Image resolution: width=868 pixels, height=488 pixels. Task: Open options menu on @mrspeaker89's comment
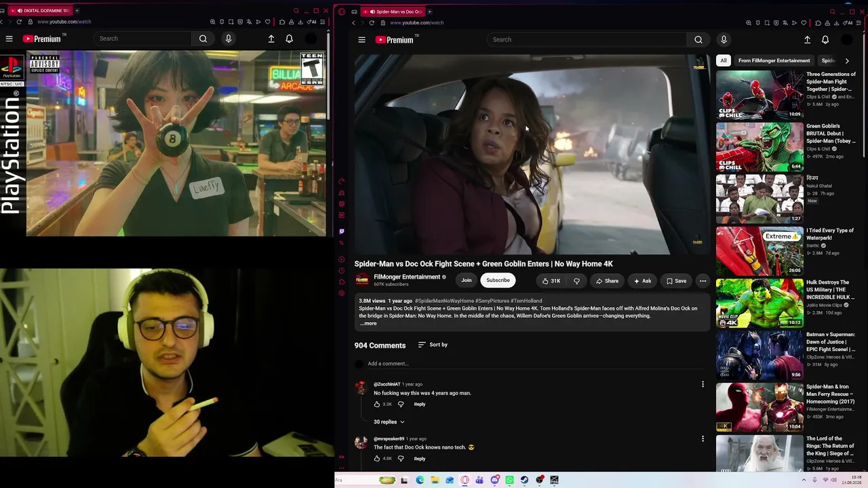pos(703,439)
